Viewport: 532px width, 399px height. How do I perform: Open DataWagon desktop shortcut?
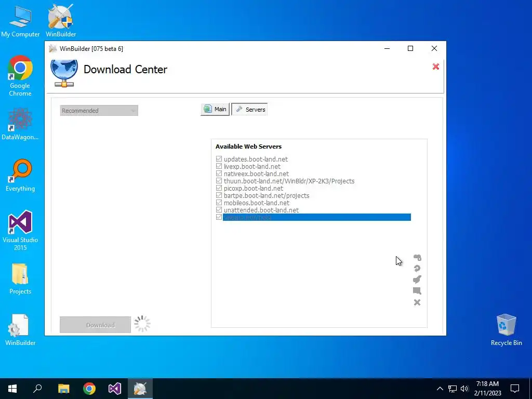point(20,124)
